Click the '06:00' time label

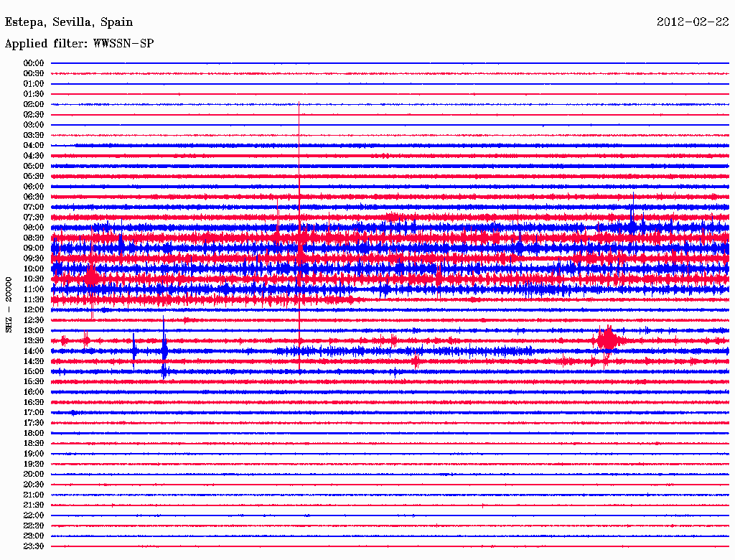[33, 186]
